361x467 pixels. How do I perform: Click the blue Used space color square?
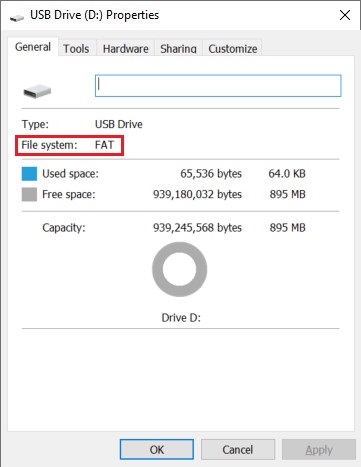click(29, 174)
